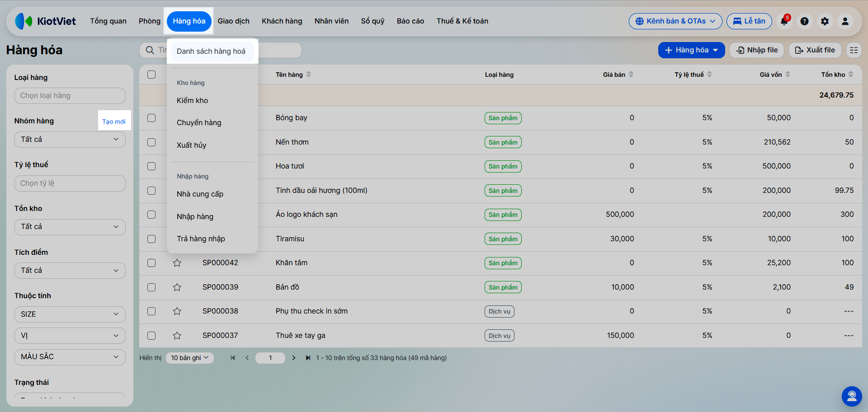Open the help question mark icon
The width and height of the screenshot is (868, 412).
(x=804, y=21)
